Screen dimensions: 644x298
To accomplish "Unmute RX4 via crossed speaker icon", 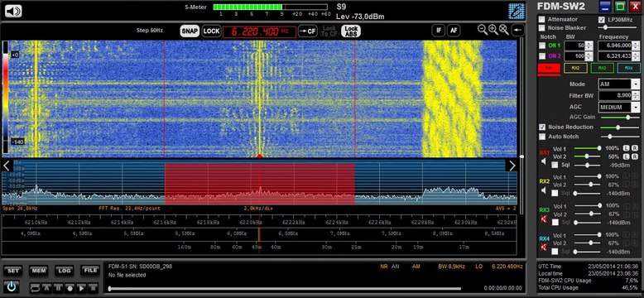I will click(544, 248).
